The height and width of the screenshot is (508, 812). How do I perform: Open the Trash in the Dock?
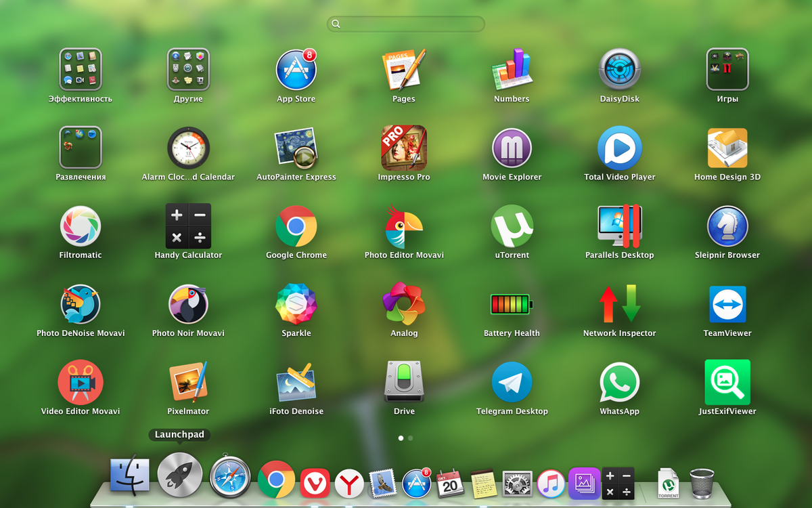[702, 483]
